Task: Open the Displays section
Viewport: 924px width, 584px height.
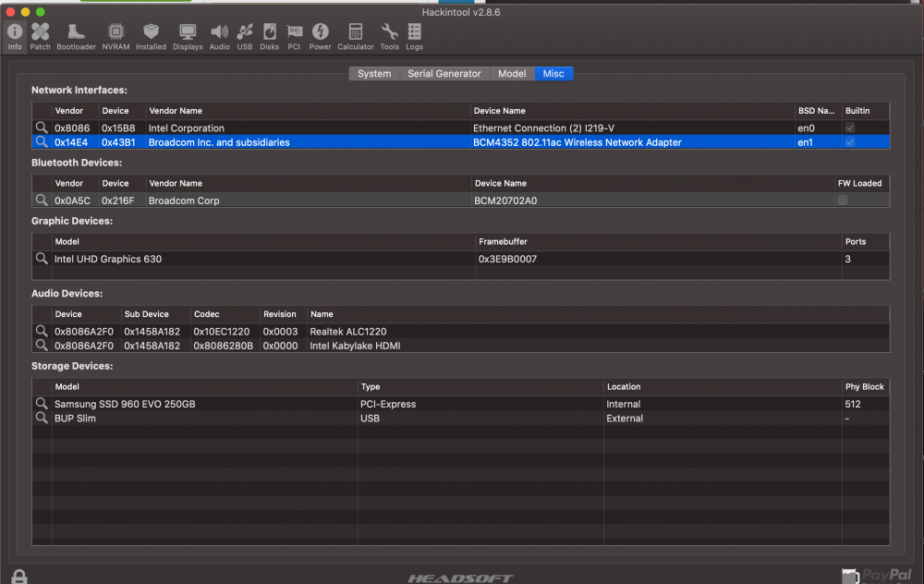Action: 188,37
